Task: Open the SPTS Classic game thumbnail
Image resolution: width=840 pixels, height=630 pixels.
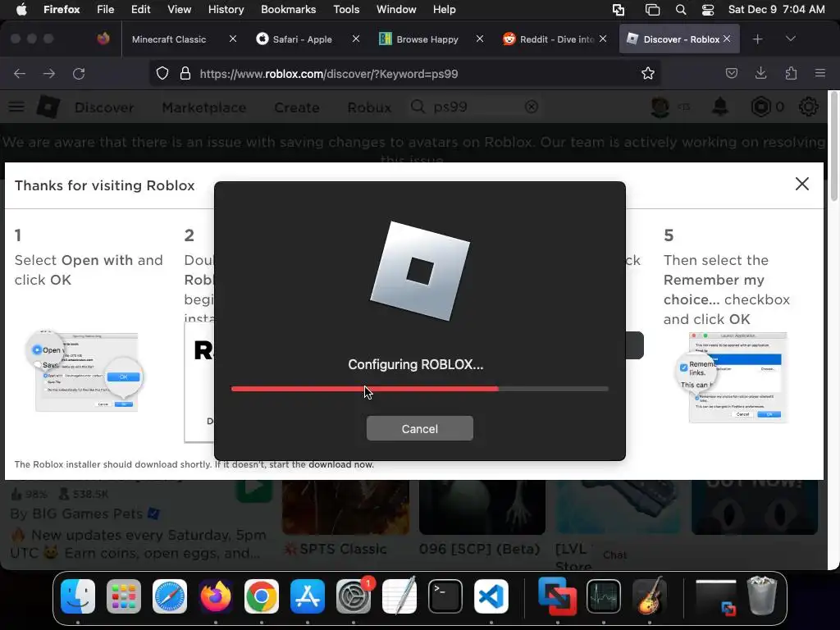Action: 345,507
